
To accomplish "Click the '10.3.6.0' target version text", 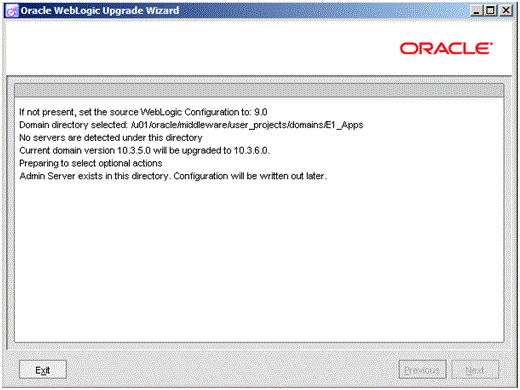I will click(251, 150).
